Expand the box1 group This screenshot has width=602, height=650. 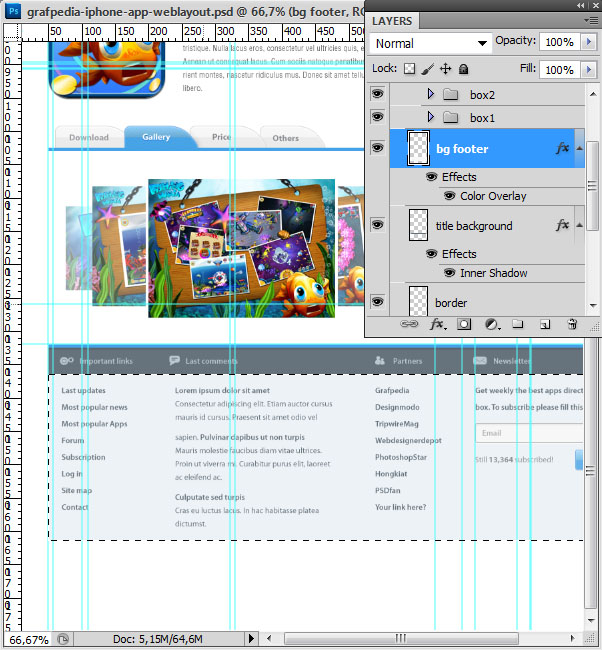point(430,117)
